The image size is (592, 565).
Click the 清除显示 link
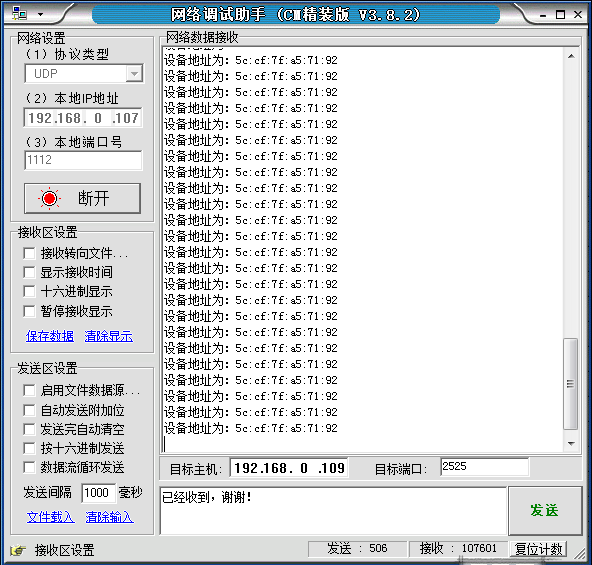pos(109,336)
